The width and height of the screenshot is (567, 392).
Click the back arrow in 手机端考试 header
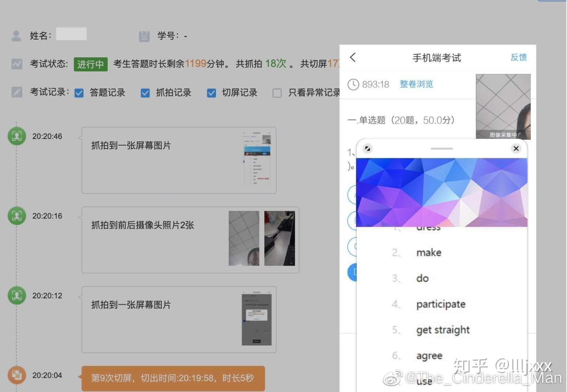point(353,57)
